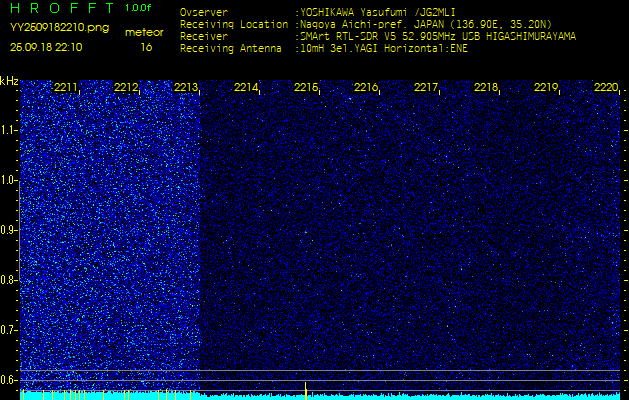Screen dimensions: 629x400
Task: Click the 2219 time axis label
Action: coord(546,87)
